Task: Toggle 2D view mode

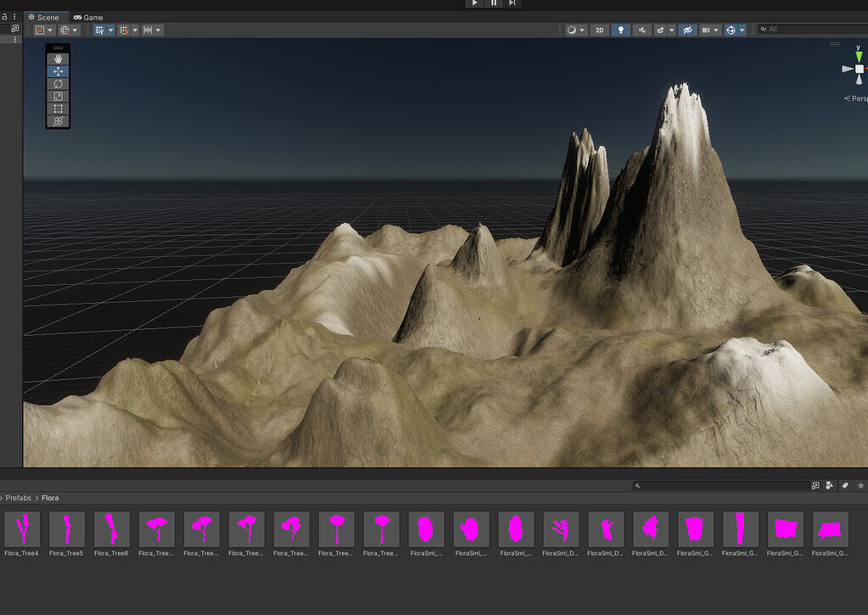Action: click(600, 30)
